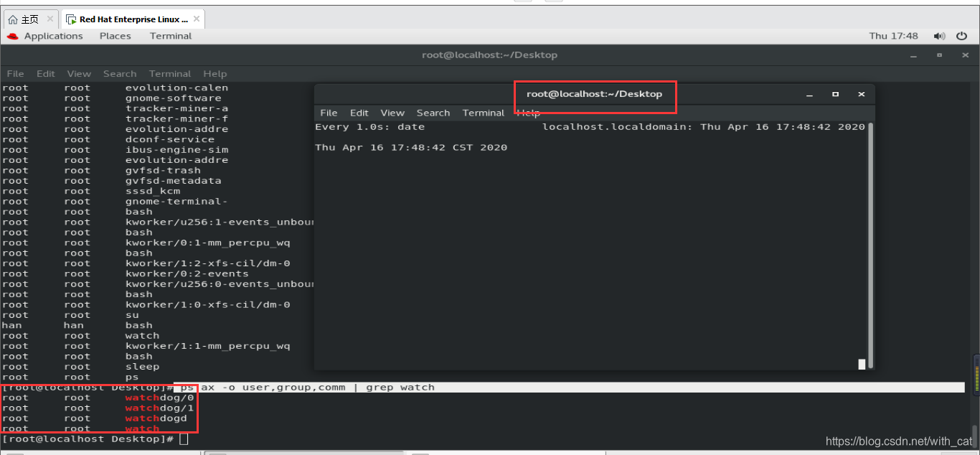Click the 'ibus-engine-sim' process row

(x=115, y=150)
